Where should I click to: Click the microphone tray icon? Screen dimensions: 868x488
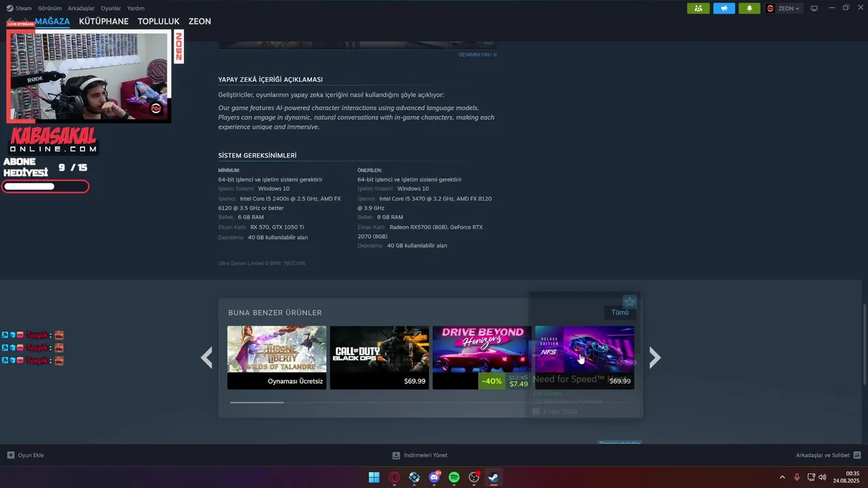(797, 477)
